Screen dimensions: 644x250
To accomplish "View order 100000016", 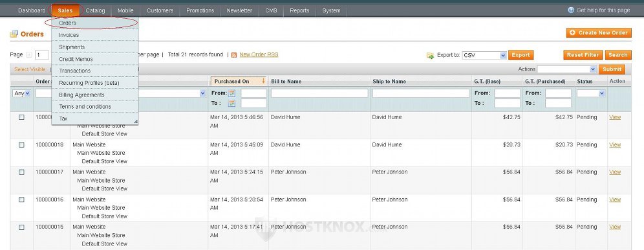I will 615,199.
